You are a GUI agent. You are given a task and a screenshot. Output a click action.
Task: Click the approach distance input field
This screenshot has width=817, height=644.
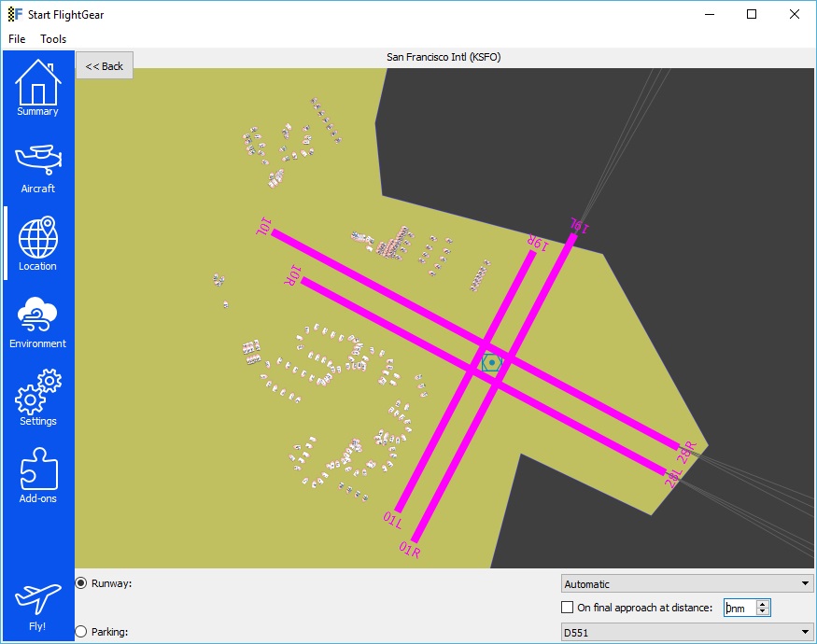[x=740, y=608]
